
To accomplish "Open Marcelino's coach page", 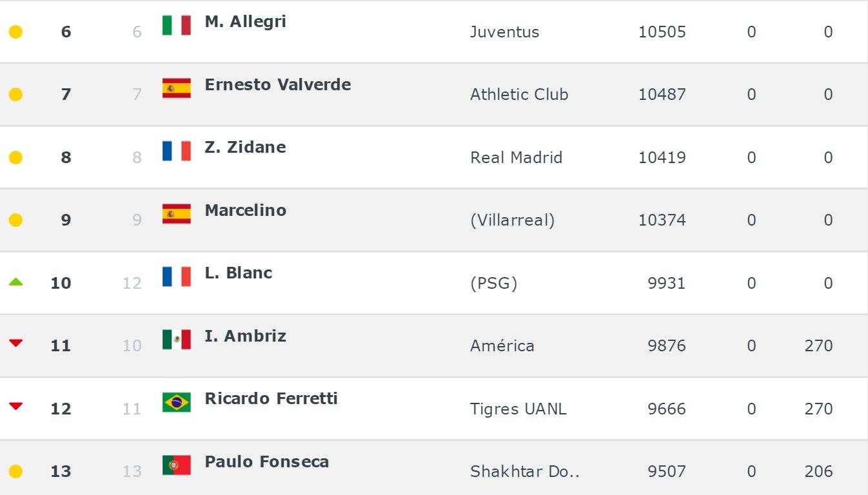I will tap(245, 210).
